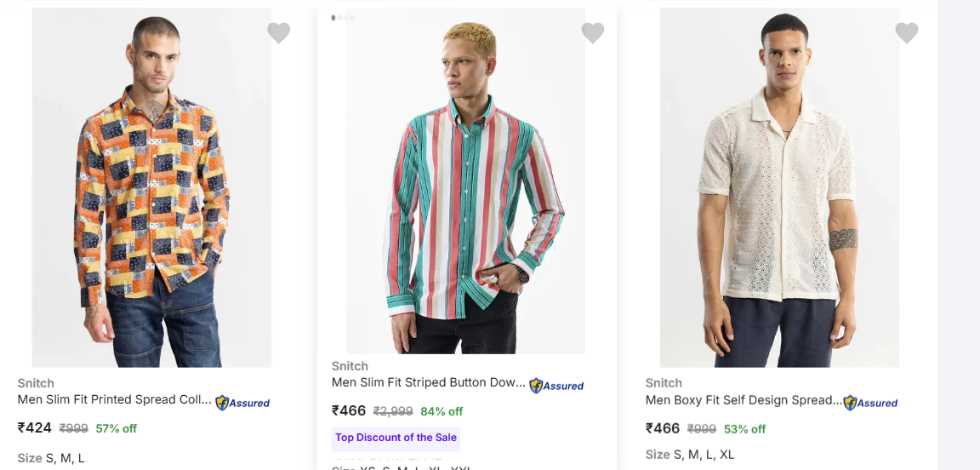Click Snitch brand above striped shirt

click(350, 366)
